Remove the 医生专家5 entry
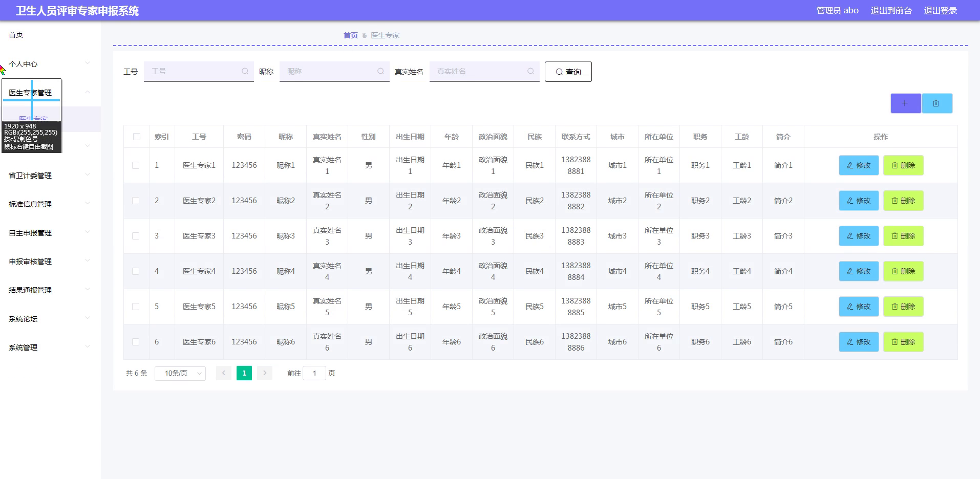This screenshot has width=980, height=479. pyautogui.click(x=903, y=307)
